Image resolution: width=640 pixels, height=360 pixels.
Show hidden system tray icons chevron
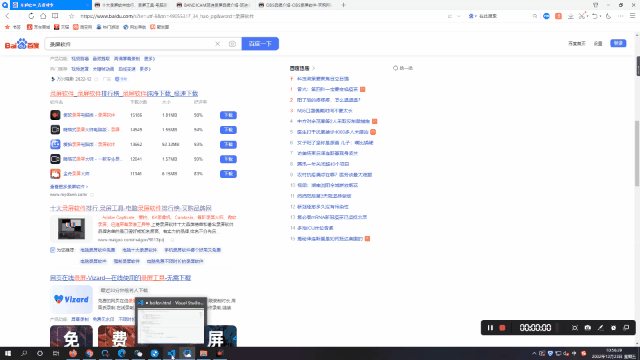(534, 353)
